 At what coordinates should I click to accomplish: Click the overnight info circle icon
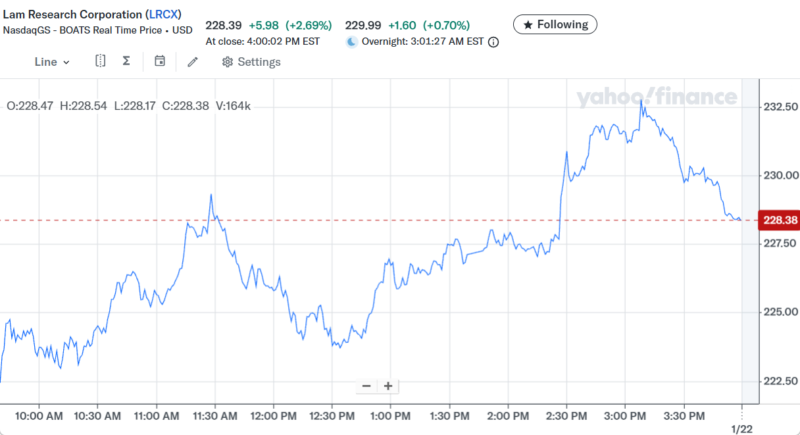coord(493,42)
